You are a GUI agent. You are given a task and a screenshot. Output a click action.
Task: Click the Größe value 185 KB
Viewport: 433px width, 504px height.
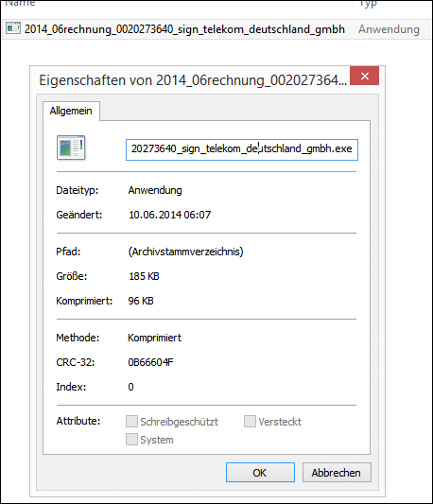pyautogui.click(x=144, y=276)
